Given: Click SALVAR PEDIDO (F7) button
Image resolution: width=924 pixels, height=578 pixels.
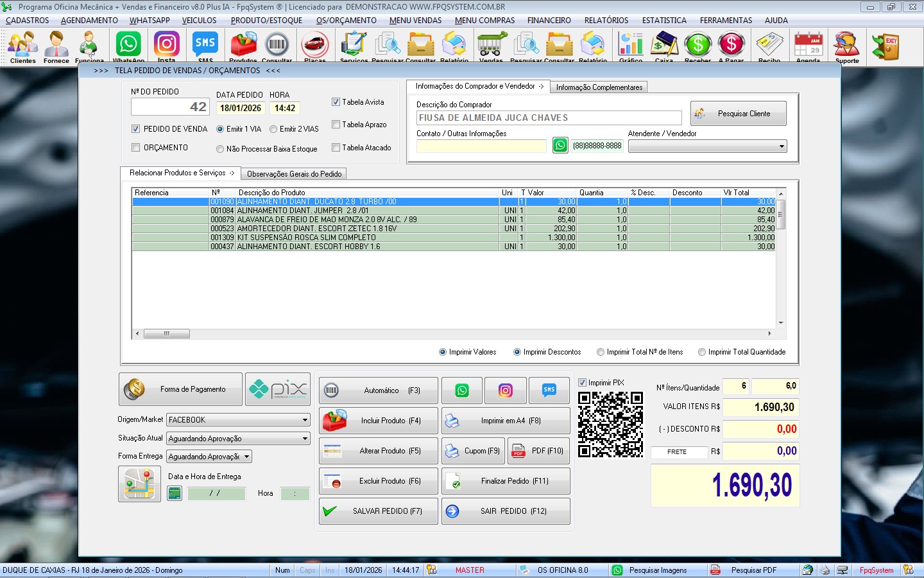Looking at the screenshot, I should (378, 511).
